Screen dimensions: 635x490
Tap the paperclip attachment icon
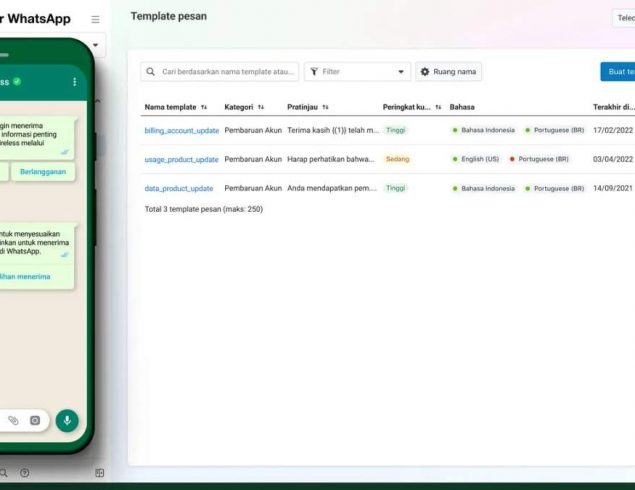(13, 421)
